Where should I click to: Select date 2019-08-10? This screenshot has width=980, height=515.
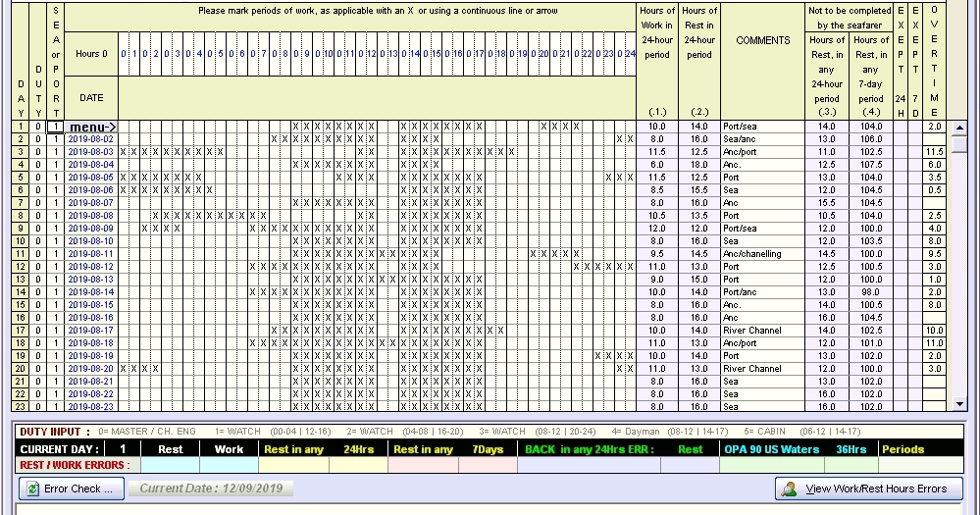click(91, 241)
